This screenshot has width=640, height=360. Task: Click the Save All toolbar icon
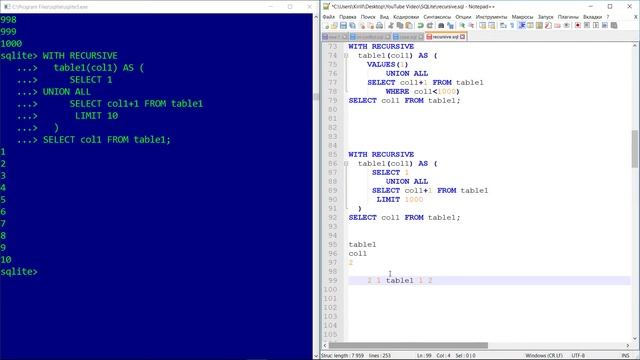point(352,25)
